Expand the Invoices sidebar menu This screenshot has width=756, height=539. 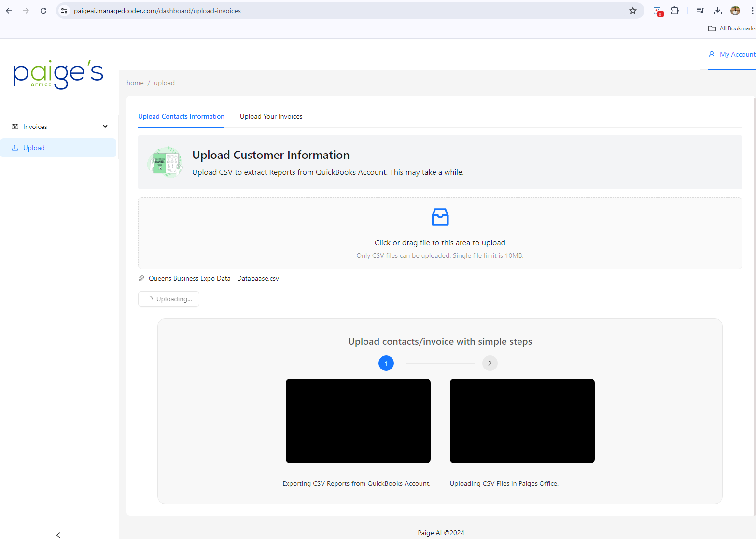[x=59, y=127]
